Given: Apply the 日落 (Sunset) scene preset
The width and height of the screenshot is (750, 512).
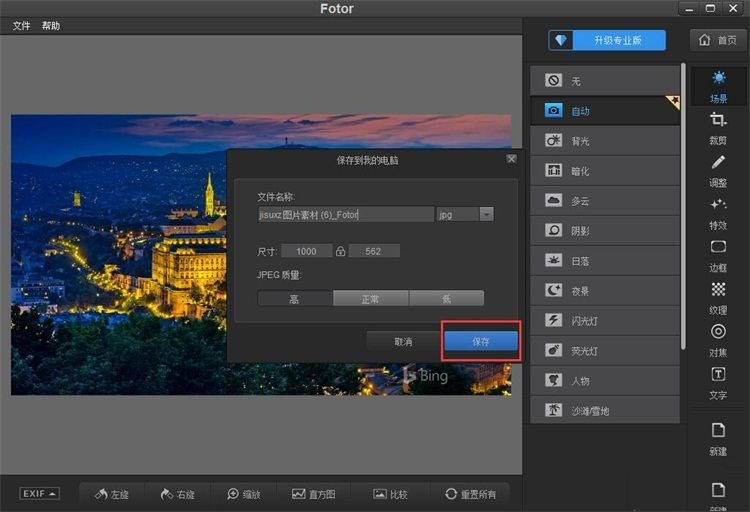Looking at the screenshot, I should click(605, 261).
